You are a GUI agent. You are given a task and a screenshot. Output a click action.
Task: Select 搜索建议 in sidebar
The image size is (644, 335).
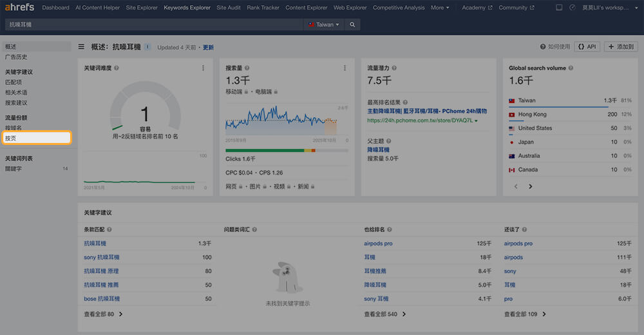click(16, 103)
